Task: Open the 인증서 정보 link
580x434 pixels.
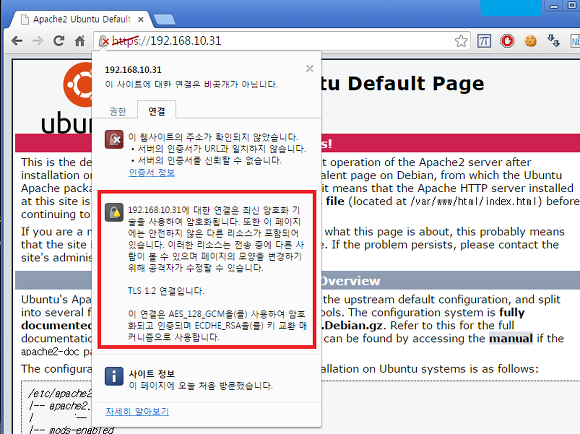Action: pos(152,172)
